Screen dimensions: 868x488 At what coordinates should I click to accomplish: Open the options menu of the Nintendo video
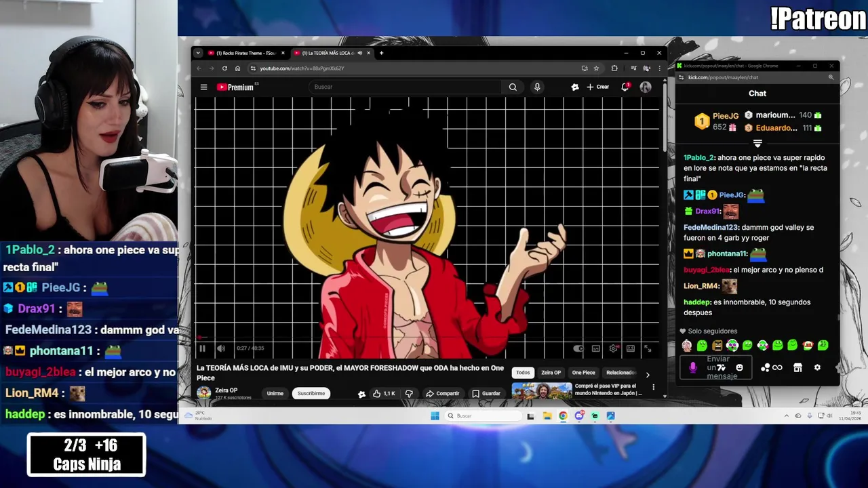point(653,387)
